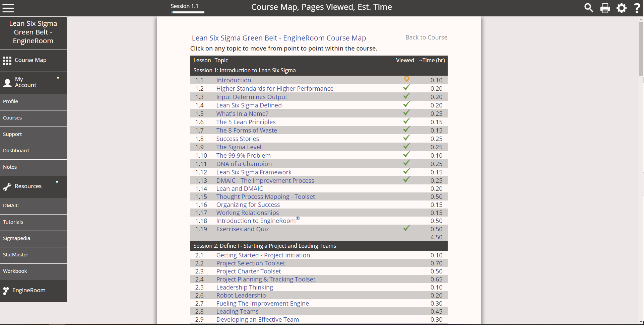Open Sigmapedia in the sidebar

[x=33, y=239]
